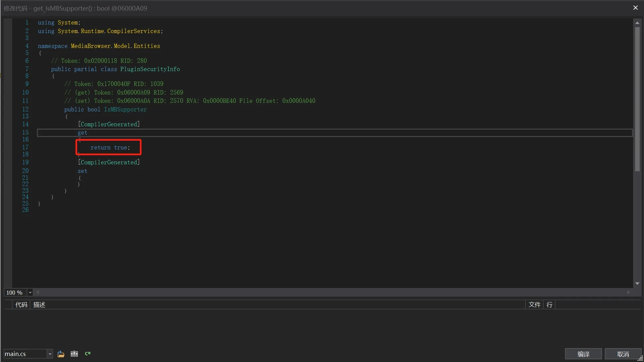Click the 文件 column header
Screen dimensions: 644x362
[534, 305]
